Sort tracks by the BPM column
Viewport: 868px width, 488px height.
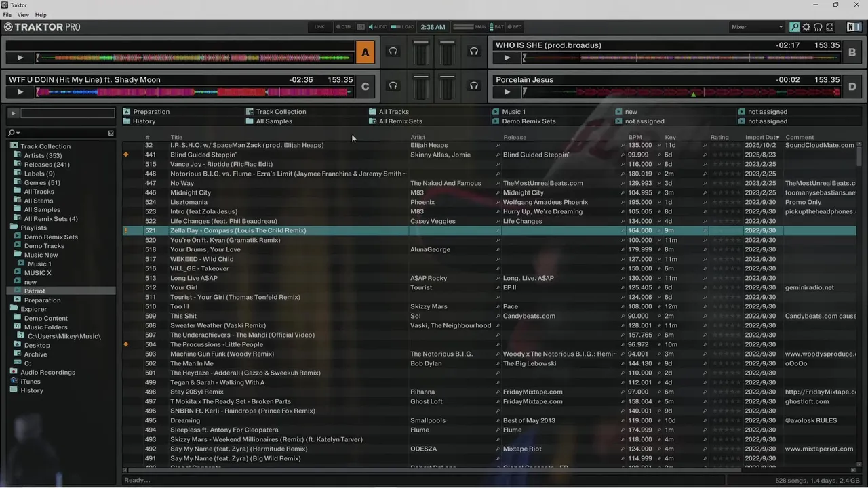tap(635, 137)
